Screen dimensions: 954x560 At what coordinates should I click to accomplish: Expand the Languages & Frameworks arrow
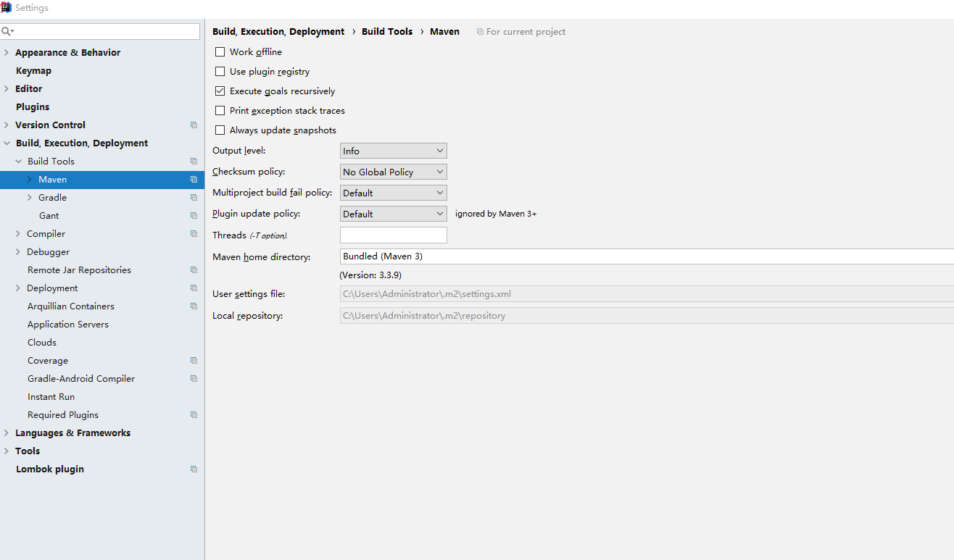[7, 433]
